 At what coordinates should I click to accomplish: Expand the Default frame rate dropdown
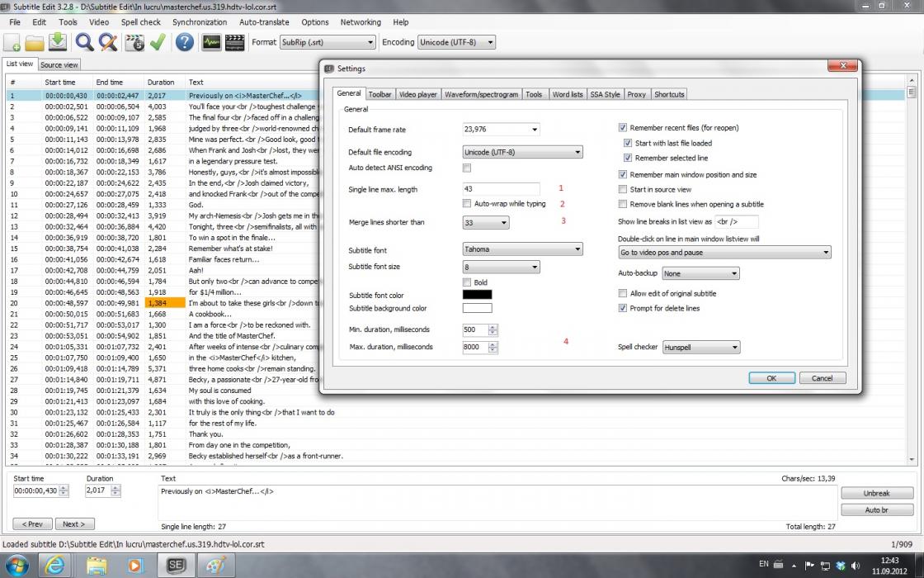tap(501, 130)
